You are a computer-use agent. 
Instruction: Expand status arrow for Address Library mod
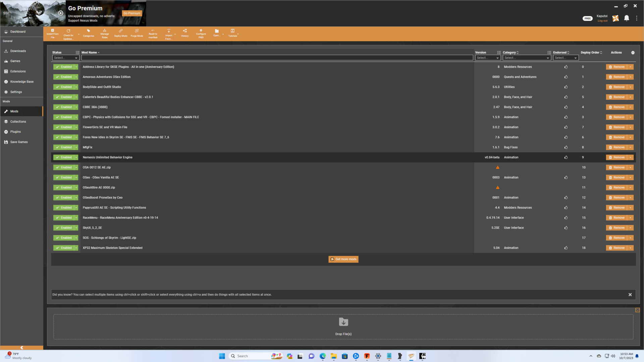[76, 67]
